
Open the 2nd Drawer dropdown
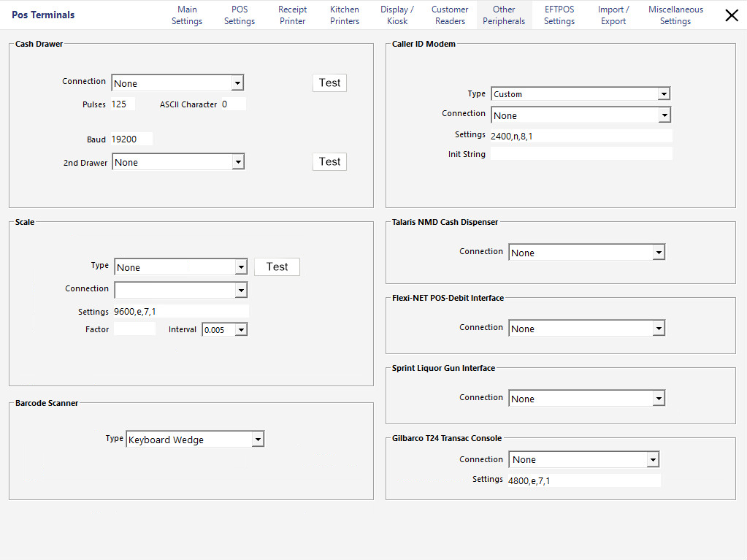tap(239, 162)
